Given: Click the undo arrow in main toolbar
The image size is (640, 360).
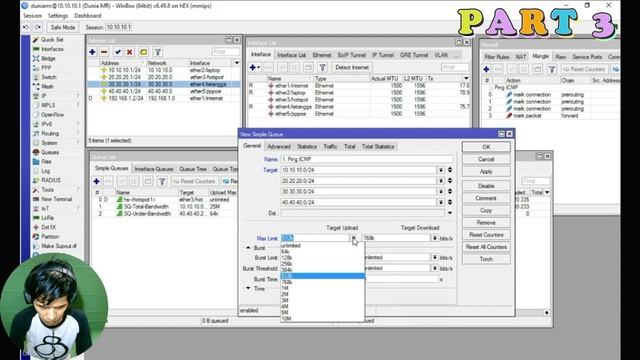Looking at the screenshot, I should point(26,27).
